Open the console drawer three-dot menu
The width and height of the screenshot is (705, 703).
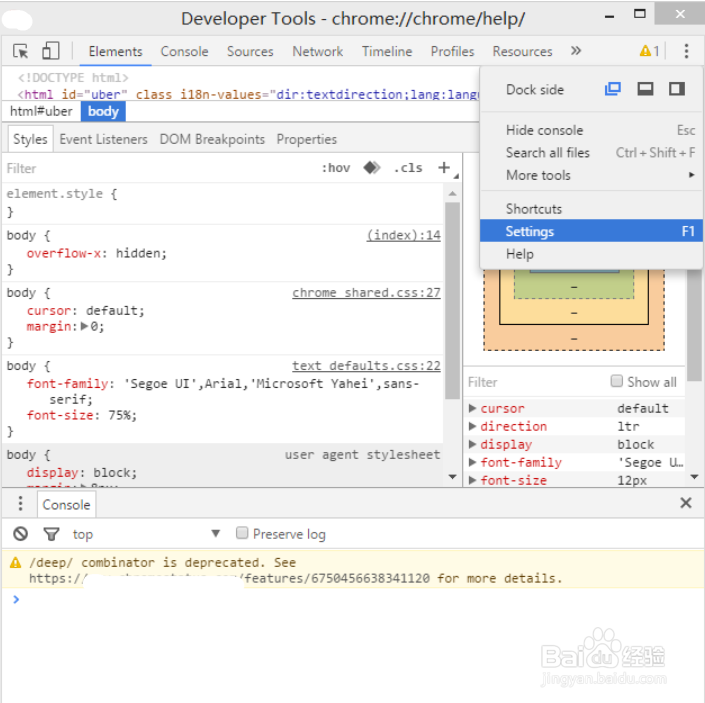point(20,503)
